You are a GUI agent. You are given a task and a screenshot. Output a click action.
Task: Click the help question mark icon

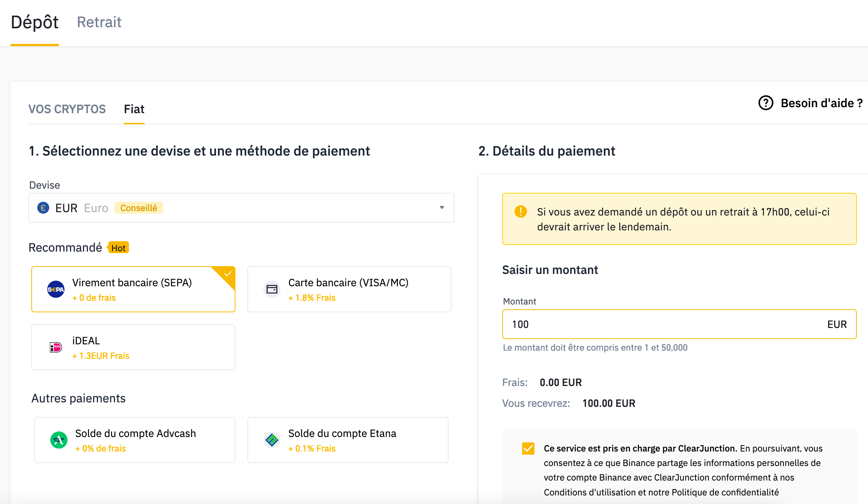pyautogui.click(x=766, y=103)
